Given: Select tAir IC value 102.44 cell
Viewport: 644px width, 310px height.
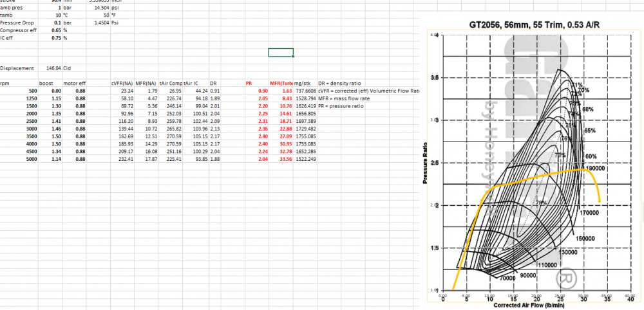Looking at the screenshot, I should [196, 121].
